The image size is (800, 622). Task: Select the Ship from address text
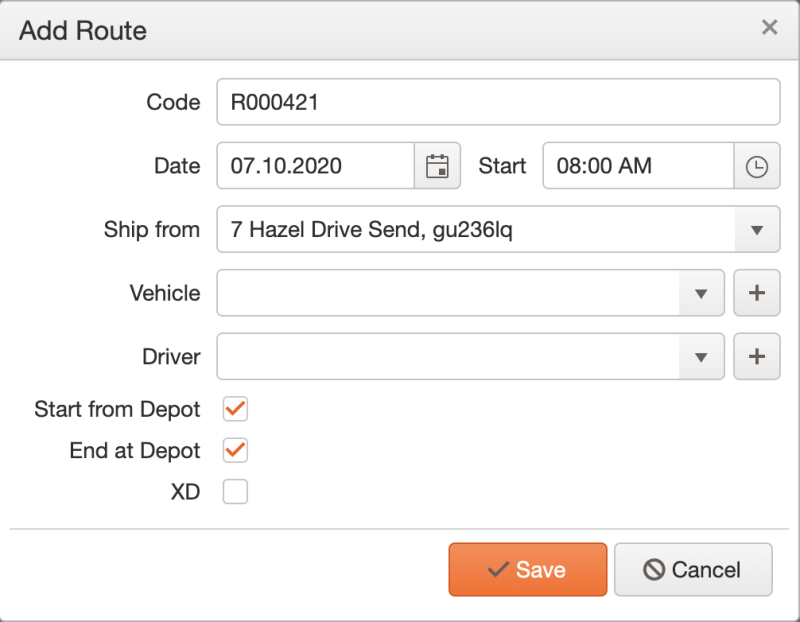tap(371, 230)
